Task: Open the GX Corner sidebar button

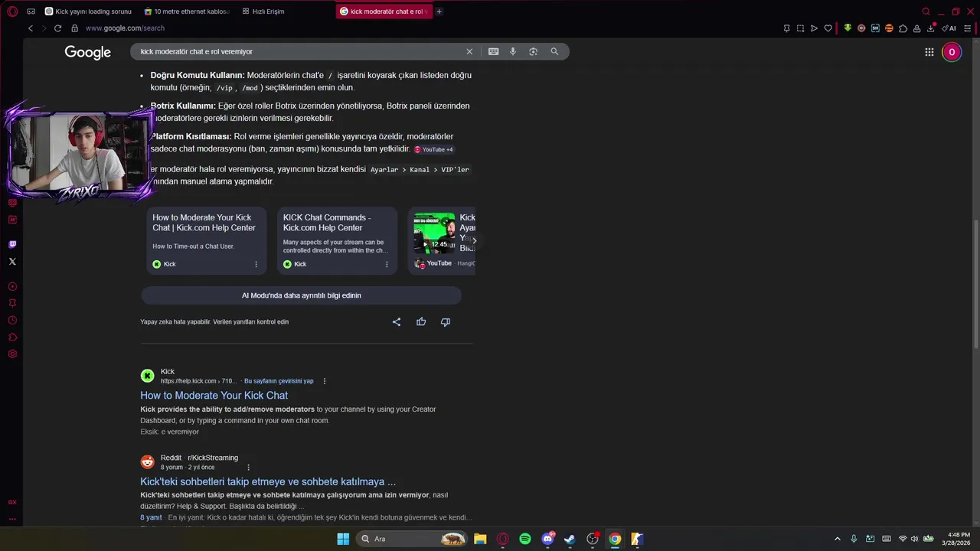Action: point(12,502)
